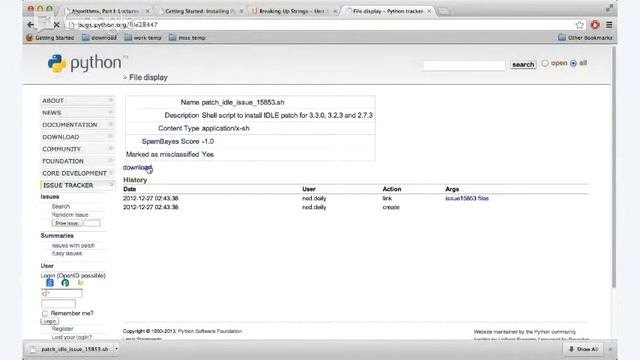Click the ned.deily user in link row
Screen dimensions: 640x360
point(314,198)
